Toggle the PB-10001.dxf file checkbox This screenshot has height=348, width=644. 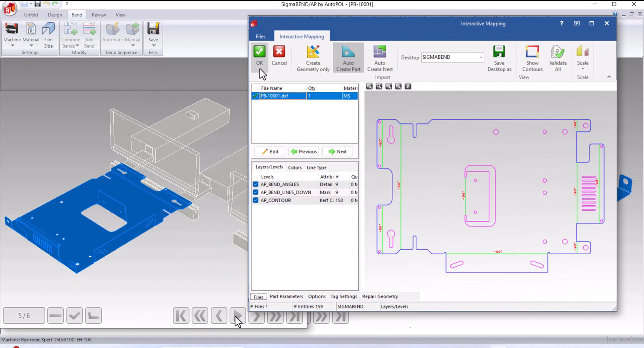pos(255,96)
